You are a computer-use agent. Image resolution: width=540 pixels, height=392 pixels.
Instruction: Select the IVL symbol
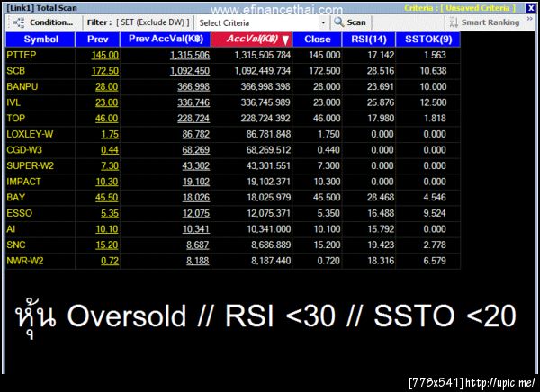click(x=13, y=102)
